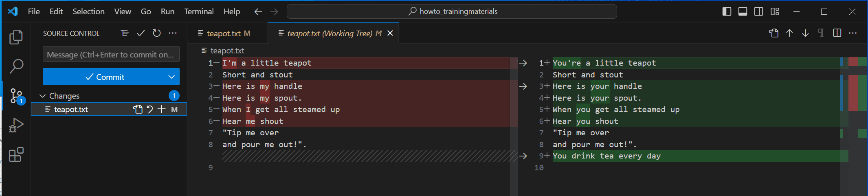Refresh the source control panel

[x=157, y=33]
